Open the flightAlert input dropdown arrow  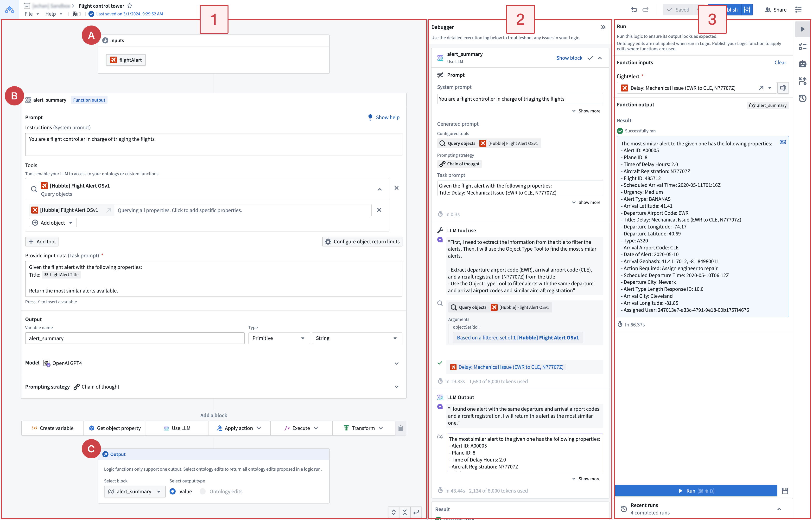(770, 88)
